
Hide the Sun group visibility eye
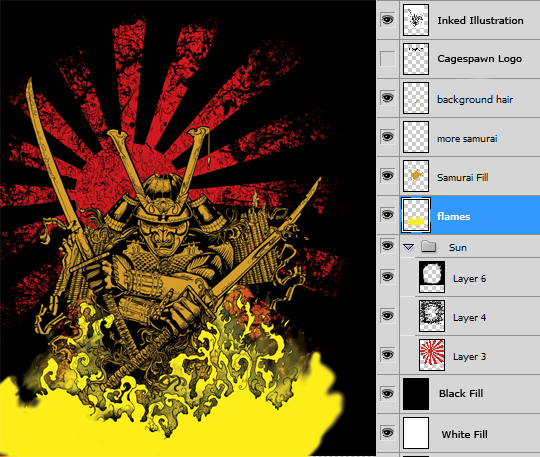point(387,246)
